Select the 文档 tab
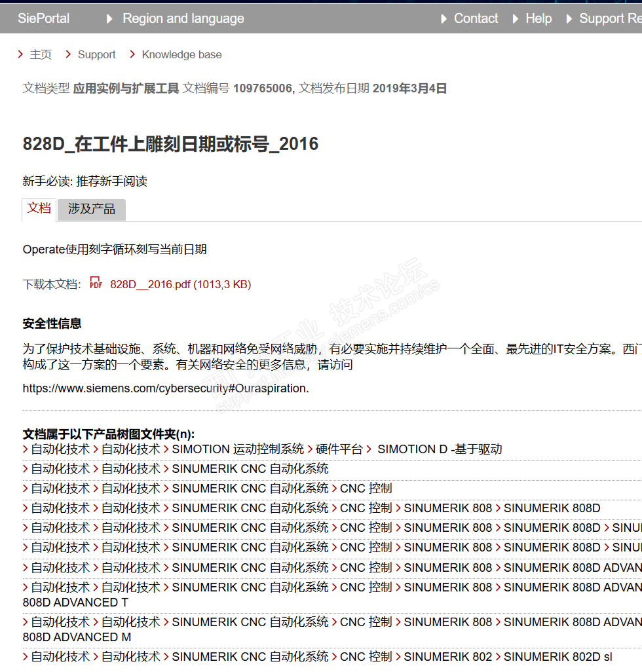The image size is (642, 672). coord(39,209)
